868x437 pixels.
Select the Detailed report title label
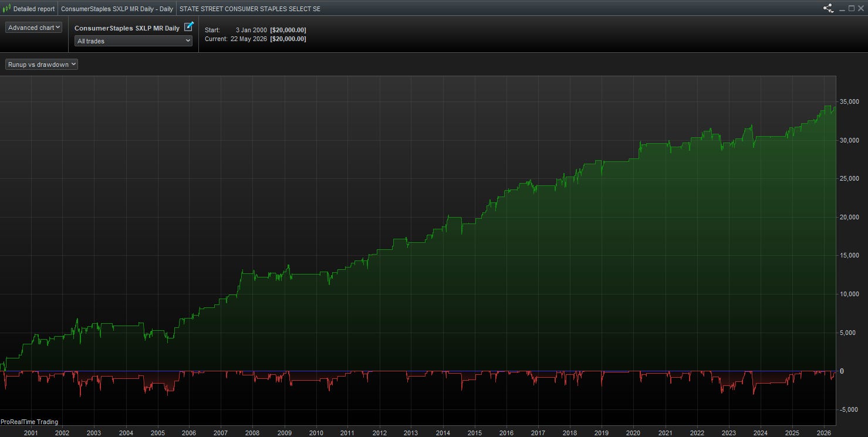[x=34, y=9]
